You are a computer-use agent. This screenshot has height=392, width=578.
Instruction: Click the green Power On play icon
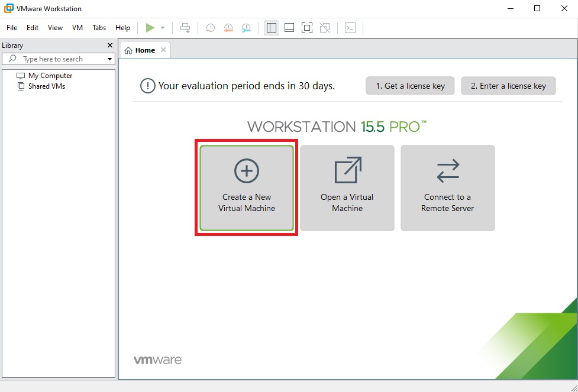[150, 28]
